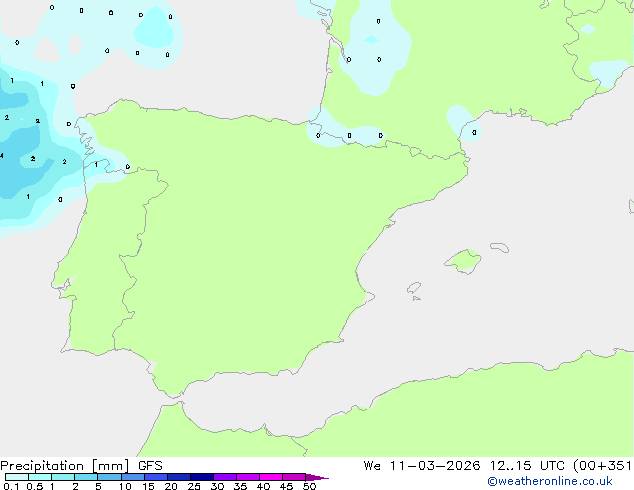The image size is (634, 490).
Task: Click the Menorca island outline on the map
Action: 500,247
